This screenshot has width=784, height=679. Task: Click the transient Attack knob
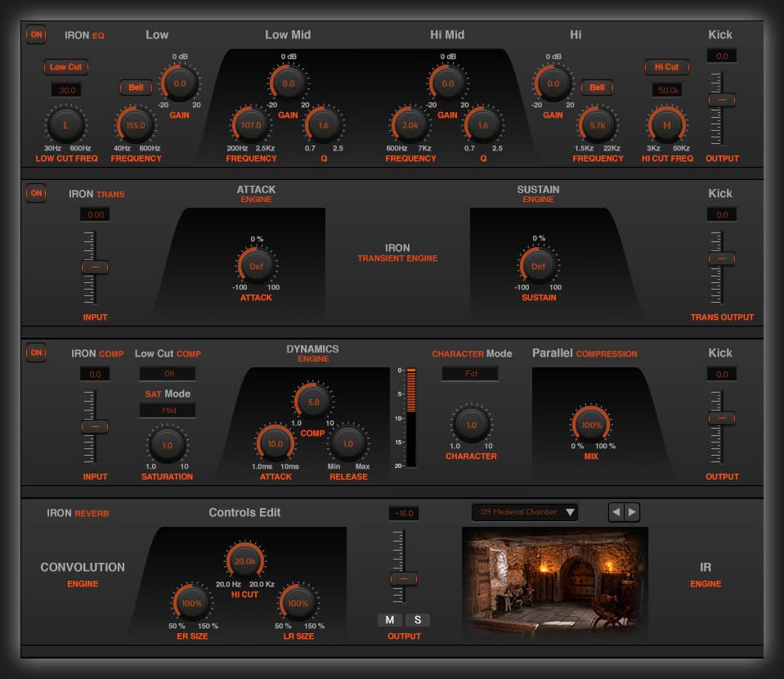[257, 266]
